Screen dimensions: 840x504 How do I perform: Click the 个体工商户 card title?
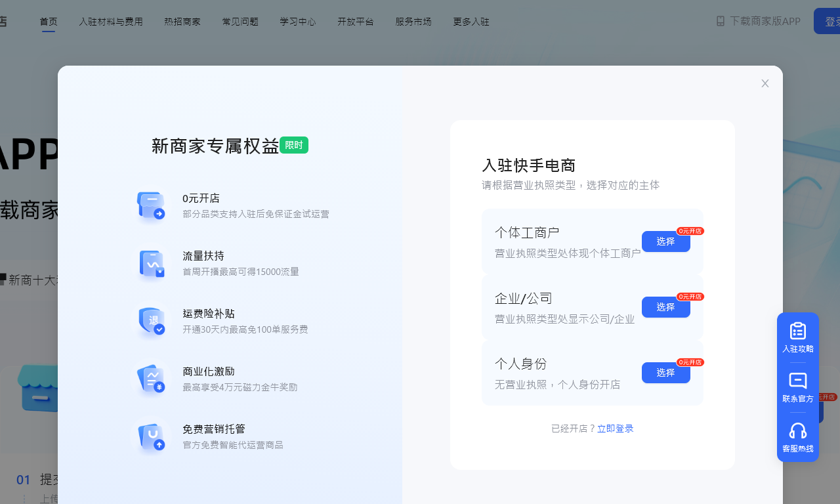pos(527,233)
